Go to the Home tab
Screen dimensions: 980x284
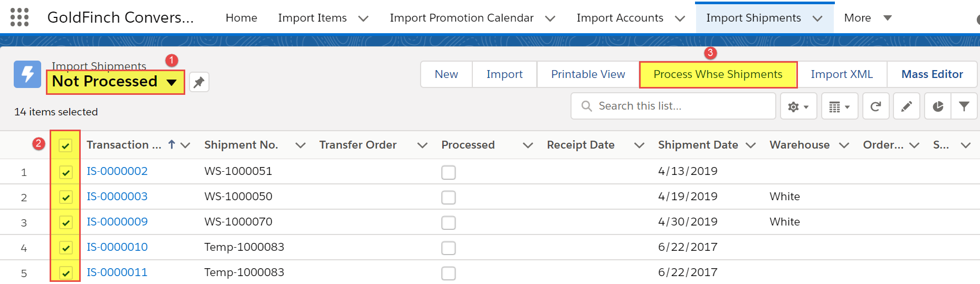(x=241, y=18)
